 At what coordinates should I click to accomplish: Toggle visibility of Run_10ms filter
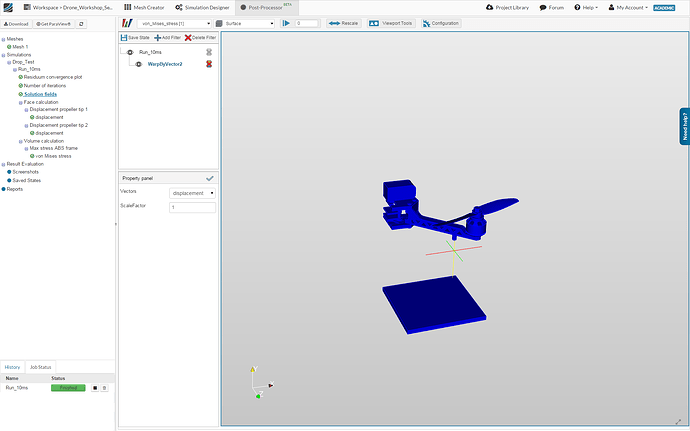click(129, 51)
